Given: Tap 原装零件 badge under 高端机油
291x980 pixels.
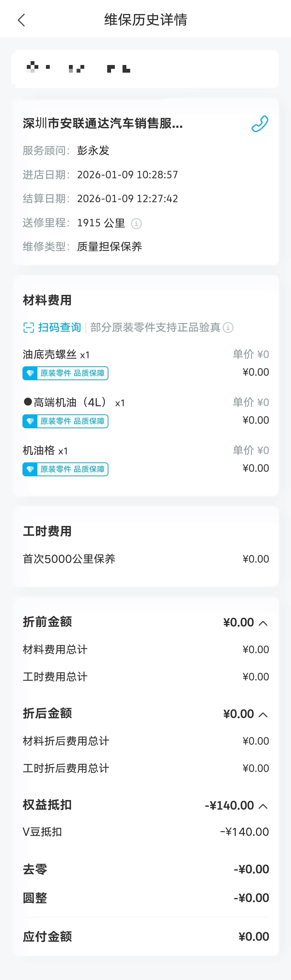Looking at the screenshot, I should [x=66, y=421].
